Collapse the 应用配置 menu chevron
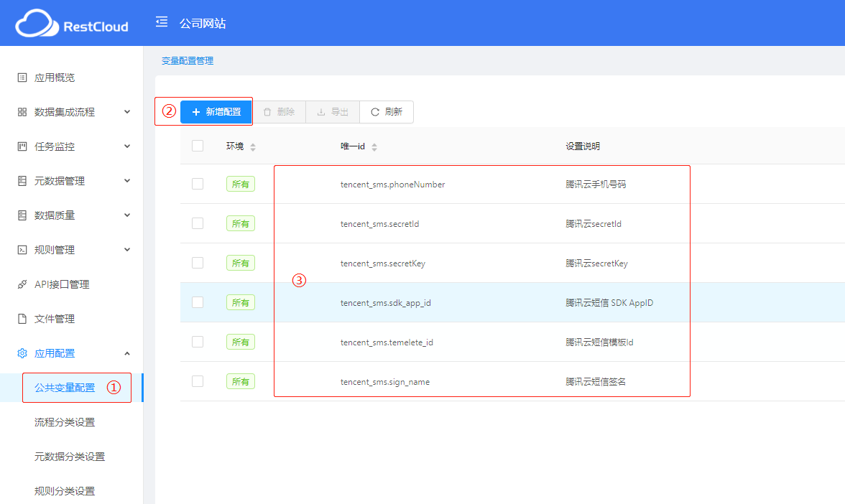This screenshot has width=845, height=504. coord(127,353)
